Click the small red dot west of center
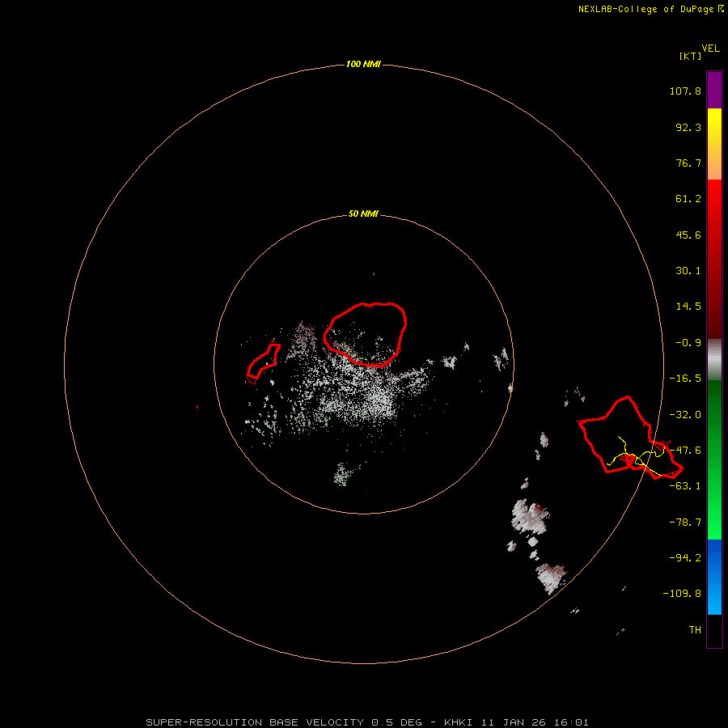The image size is (728, 728). click(x=198, y=407)
